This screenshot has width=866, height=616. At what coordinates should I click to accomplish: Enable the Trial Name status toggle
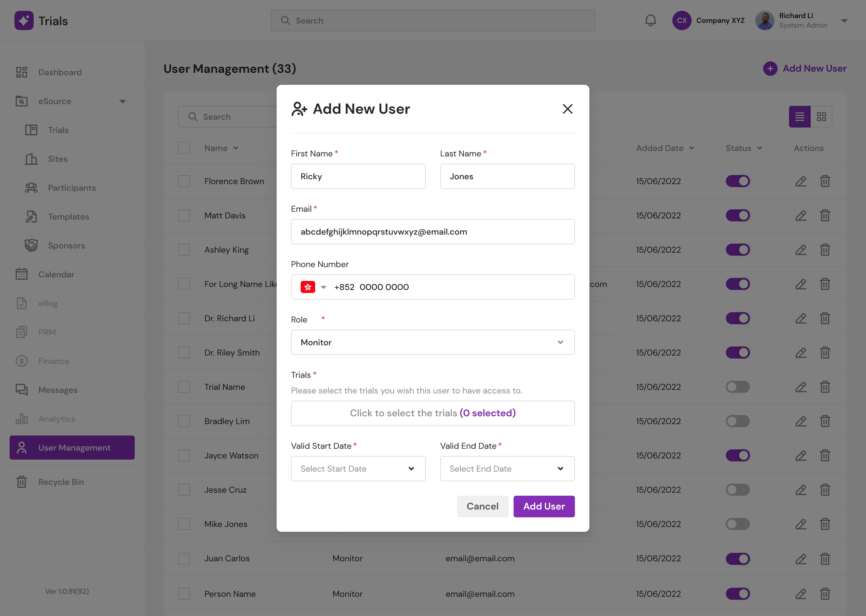738,387
